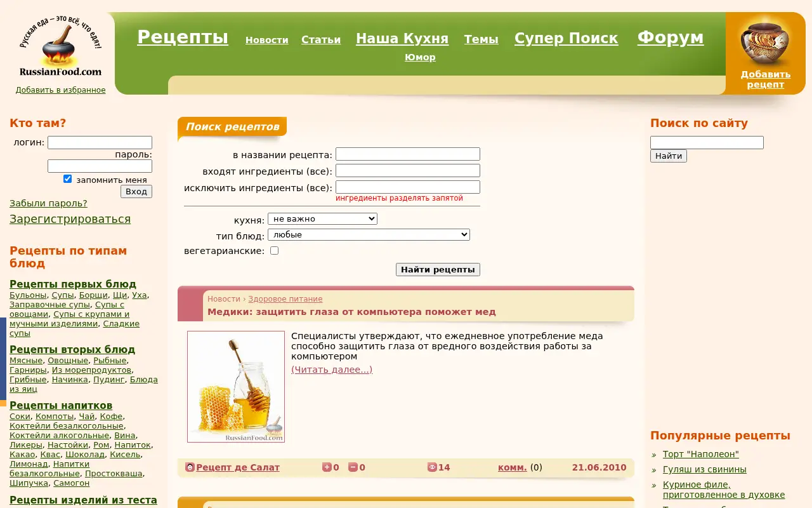Click the Забыли пароль? link
The image size is (812, 508).
point(48,204)
